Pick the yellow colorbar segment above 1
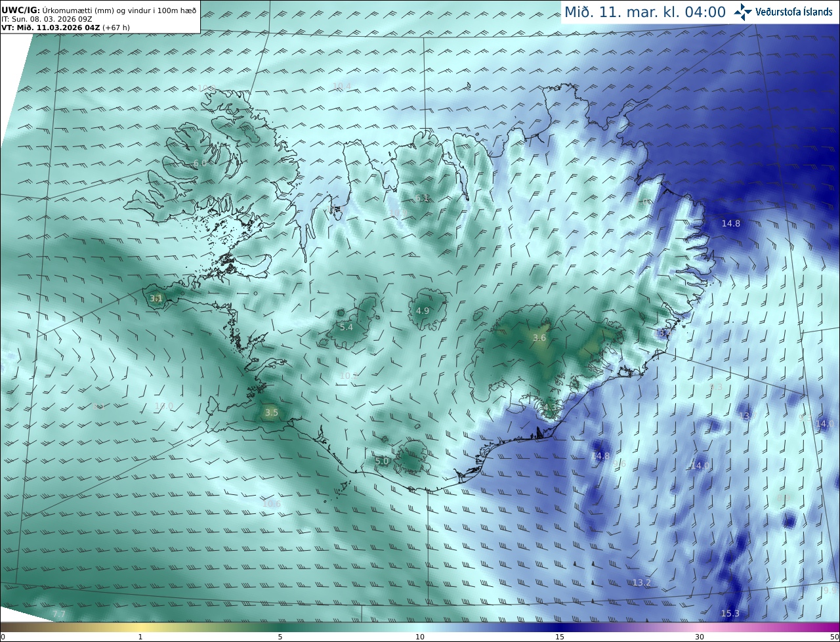840x642 pixels. tap(140, 627)
